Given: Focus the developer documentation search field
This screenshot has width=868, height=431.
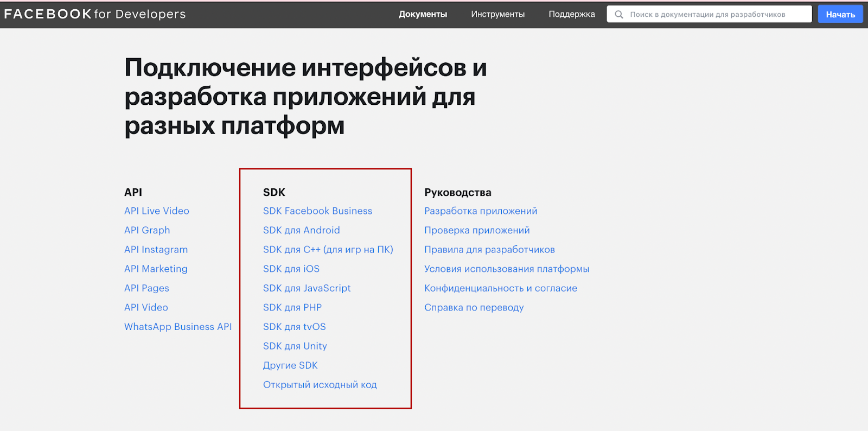Looking at the screenshot, I should [x=709, y=14].
